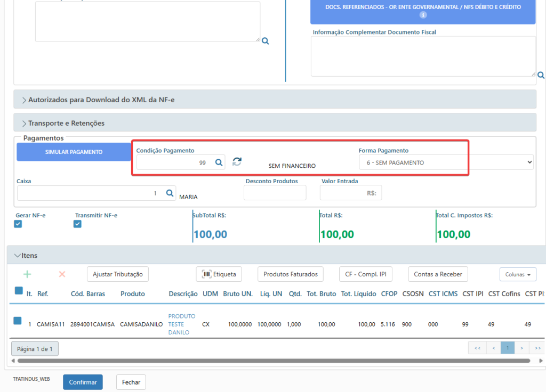
Task: Click magnifier beside the left observation textarea
Action: coord(266,41)
